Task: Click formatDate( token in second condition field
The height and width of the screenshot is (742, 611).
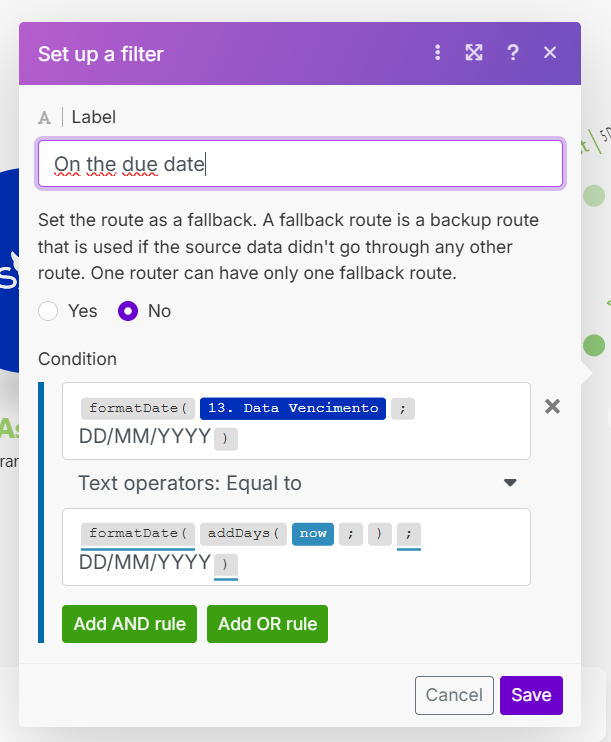Action: tap(137, 533)
